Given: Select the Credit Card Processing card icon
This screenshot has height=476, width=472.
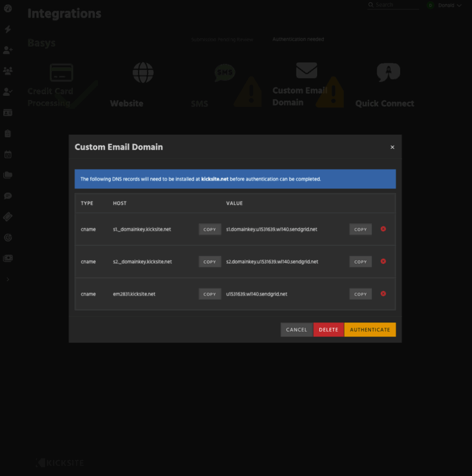Looking at the screenshot, I should click(x=61, y=73).
